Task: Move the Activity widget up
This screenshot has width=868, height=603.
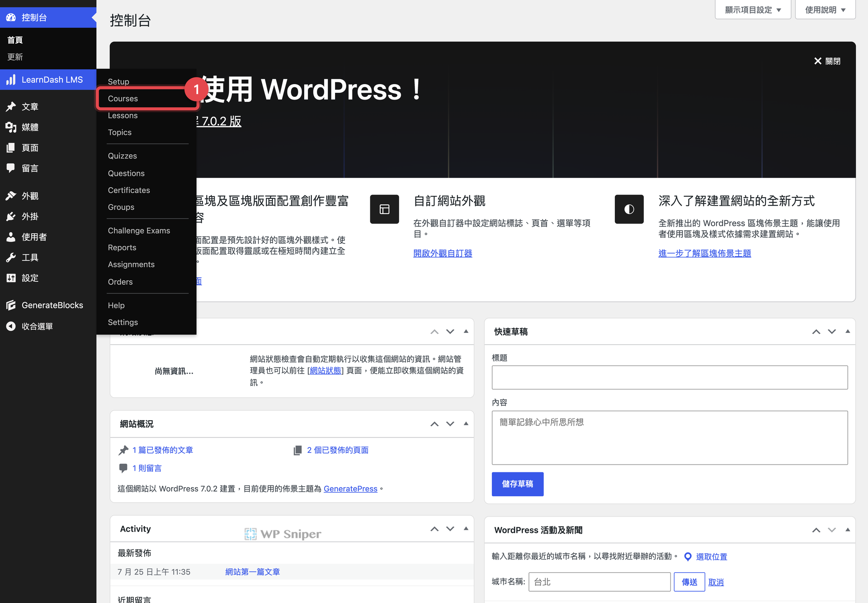Action: click(x=434, y=529)
